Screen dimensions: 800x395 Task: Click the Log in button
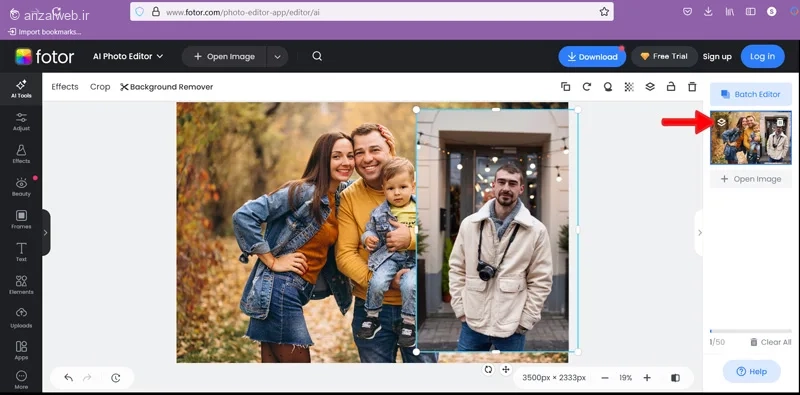[x=763, y=56]
